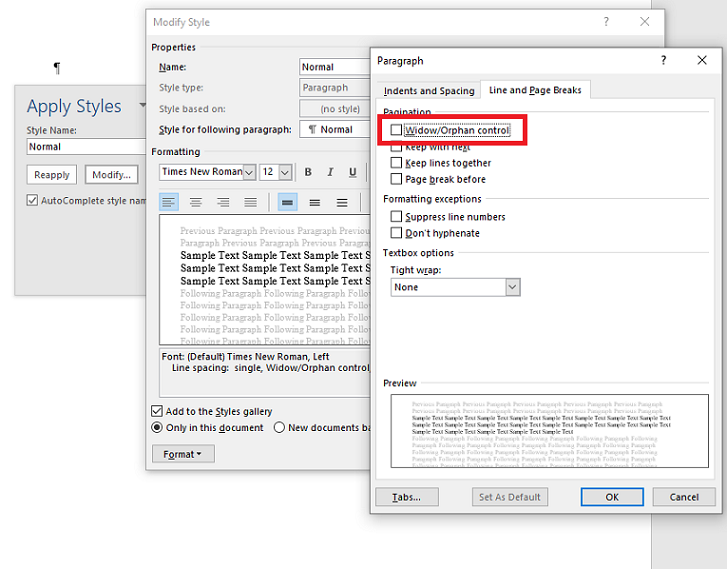Viewport: 727px width, 569px height.
Task: Select Only in this document radio
Action: 157,428
